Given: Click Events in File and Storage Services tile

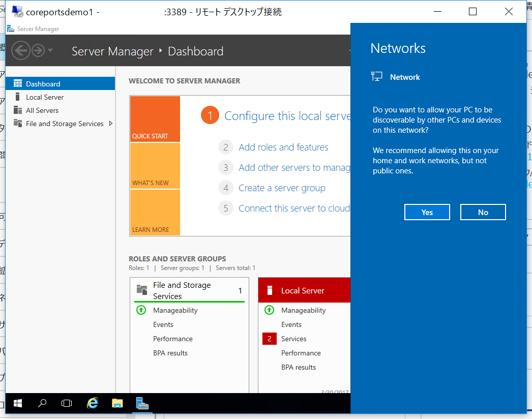Looking at the screenshot, I should point(163,324).
